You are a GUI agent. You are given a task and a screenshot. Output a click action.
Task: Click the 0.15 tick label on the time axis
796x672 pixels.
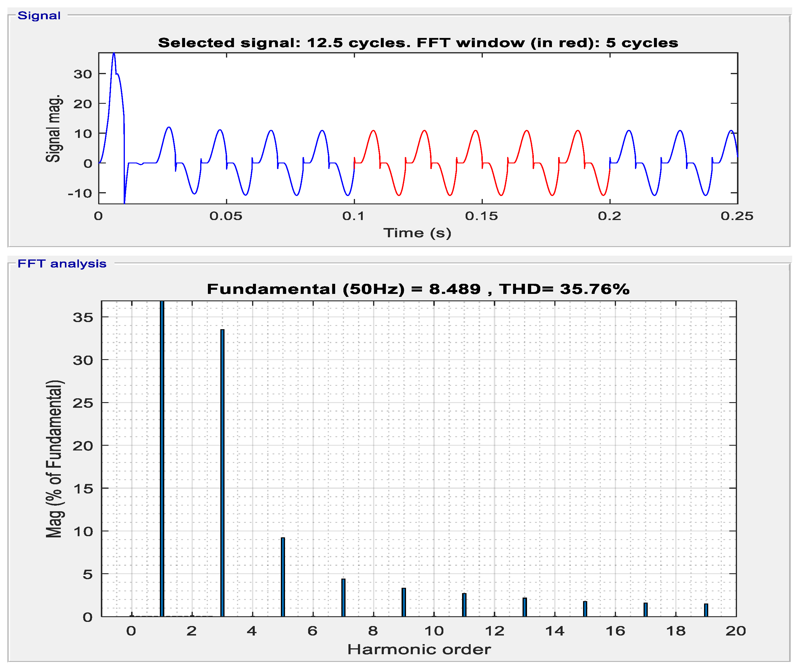point(482,216)
